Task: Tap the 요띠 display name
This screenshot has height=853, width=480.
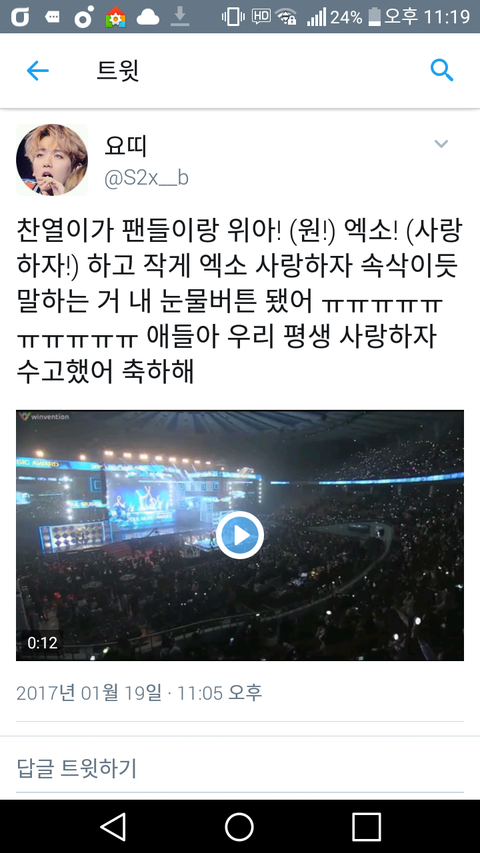Action: [125, 146]
